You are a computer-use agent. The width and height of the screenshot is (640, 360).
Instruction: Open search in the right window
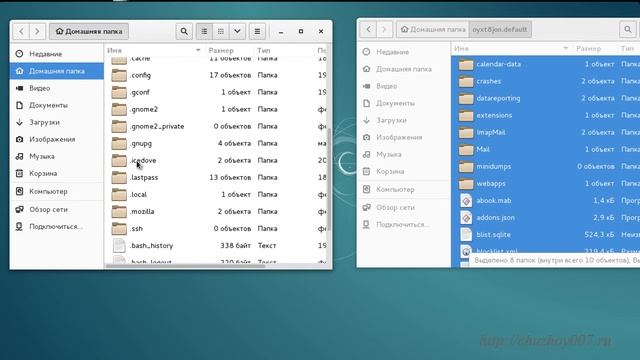pos(628,29)
